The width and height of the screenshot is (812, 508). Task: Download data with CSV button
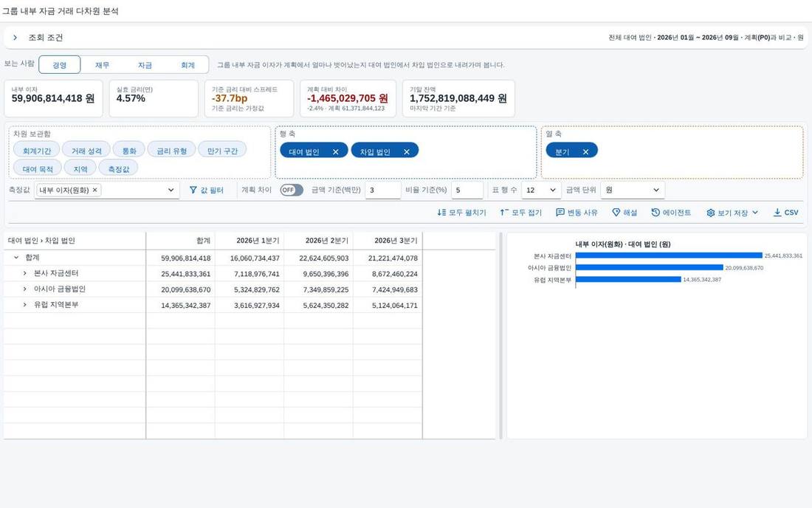(785, 213)
